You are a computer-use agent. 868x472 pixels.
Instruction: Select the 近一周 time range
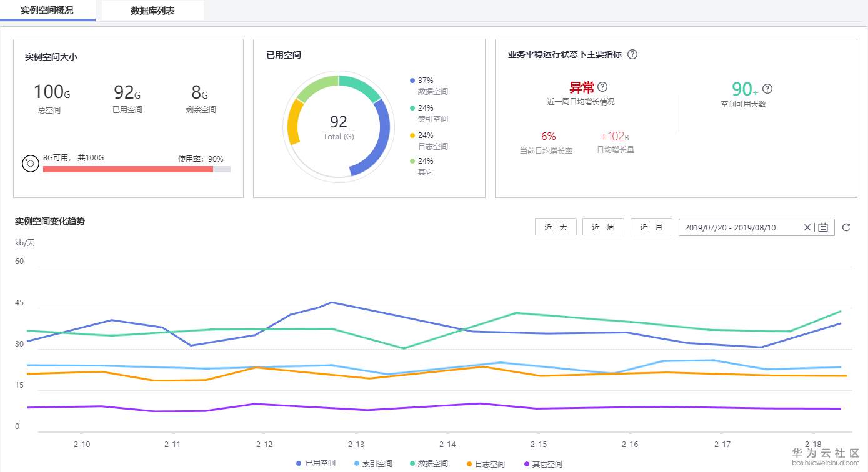coord(603,227)
